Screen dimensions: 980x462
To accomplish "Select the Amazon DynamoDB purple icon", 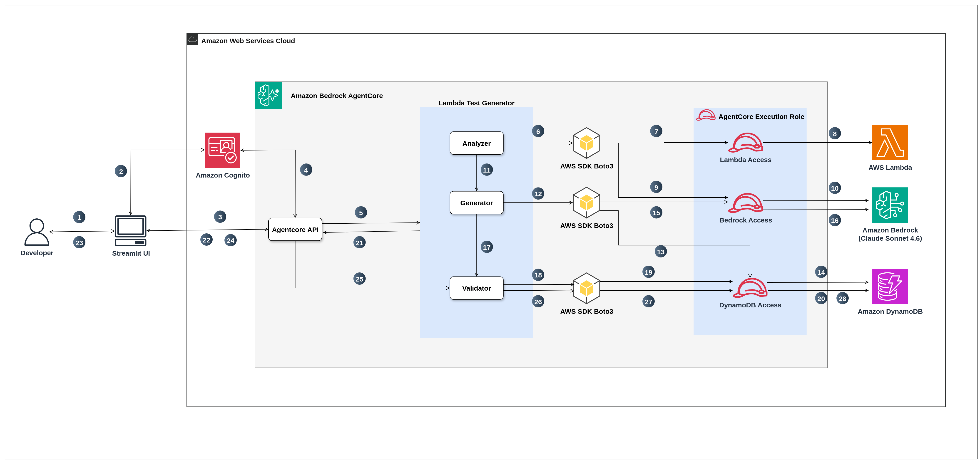I will pos(890,286).
